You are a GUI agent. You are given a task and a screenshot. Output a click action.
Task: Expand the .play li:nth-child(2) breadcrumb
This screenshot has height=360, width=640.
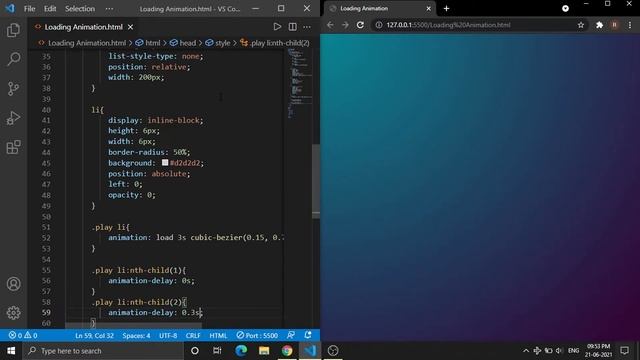coord(280,43)
